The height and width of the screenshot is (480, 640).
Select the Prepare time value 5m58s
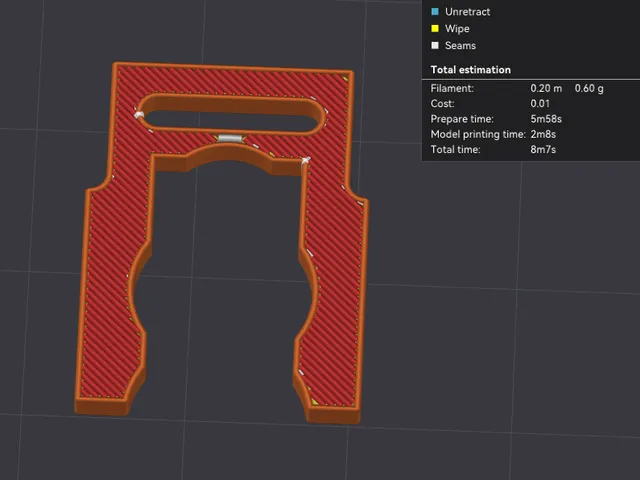coord(546,119)
